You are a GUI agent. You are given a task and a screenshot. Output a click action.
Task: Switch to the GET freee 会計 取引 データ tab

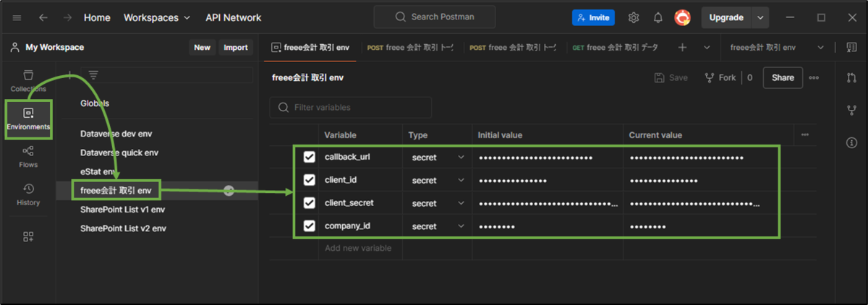coord(616,48)
